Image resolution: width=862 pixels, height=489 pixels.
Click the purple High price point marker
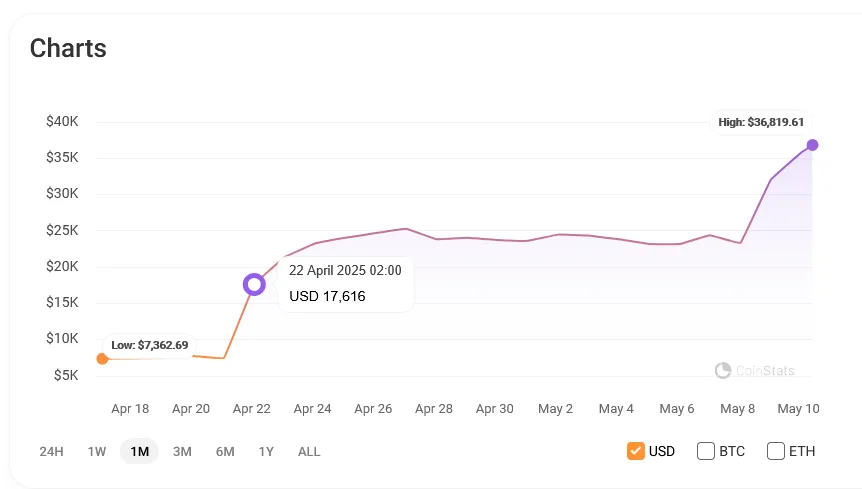pos(812,145)
